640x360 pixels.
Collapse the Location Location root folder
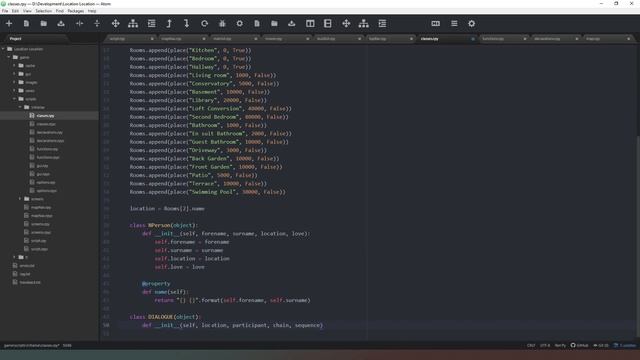click(x=24, y=49)
